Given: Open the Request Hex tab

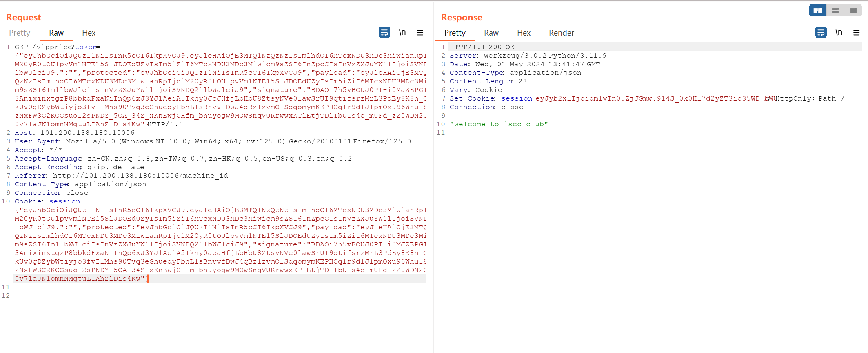Looking at the screenshot, I should coord(89,33).
